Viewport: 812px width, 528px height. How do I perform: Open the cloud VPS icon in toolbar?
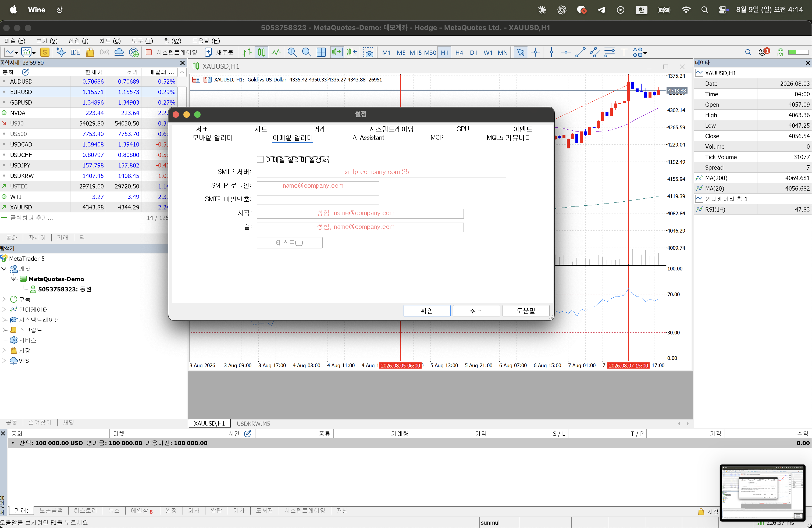click(x=119, y=52)
